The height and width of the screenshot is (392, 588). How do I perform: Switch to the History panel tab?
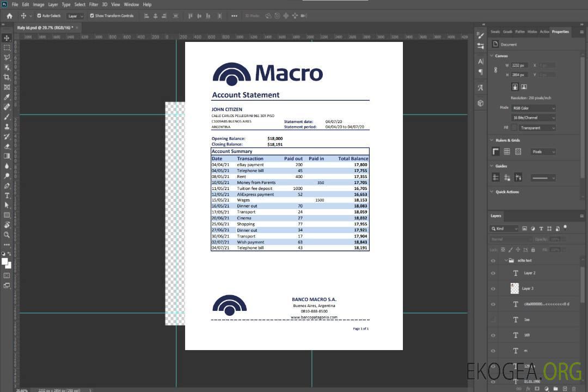point(532,32)
